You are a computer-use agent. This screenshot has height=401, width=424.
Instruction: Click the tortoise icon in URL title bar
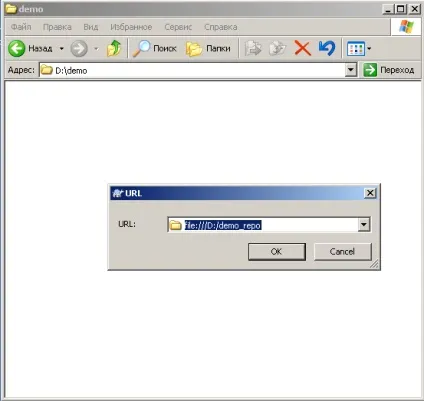tap(118, 193)
